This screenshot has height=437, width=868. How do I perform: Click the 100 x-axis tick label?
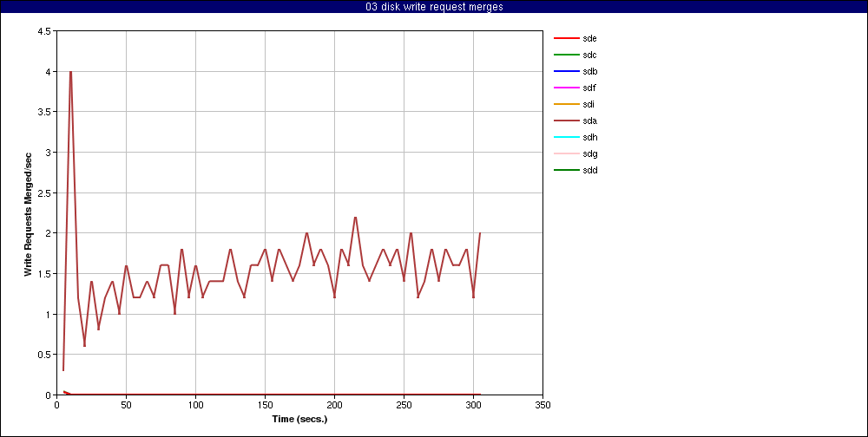pos(195,405)
